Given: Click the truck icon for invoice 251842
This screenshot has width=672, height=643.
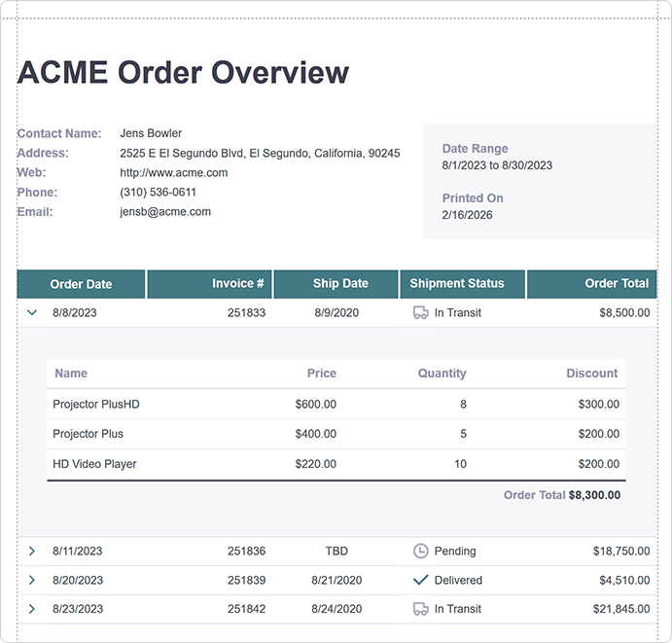Looking at the screenshot, I should [420, 609].
